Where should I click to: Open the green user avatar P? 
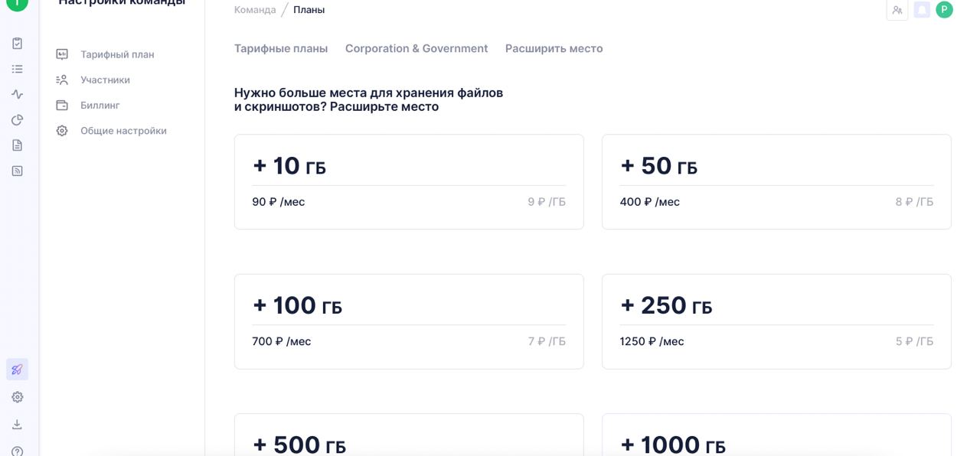click(x=944, y=10)
